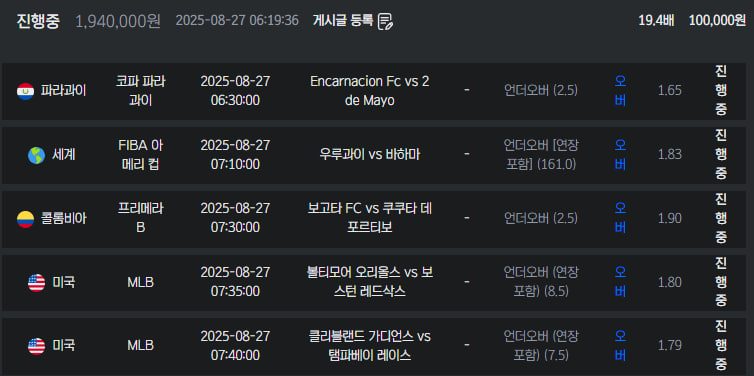The image size is (754, 376).
Task: Click the US flag in the Baltimore row
Action: pyautogui.click(x=37, y=283)
